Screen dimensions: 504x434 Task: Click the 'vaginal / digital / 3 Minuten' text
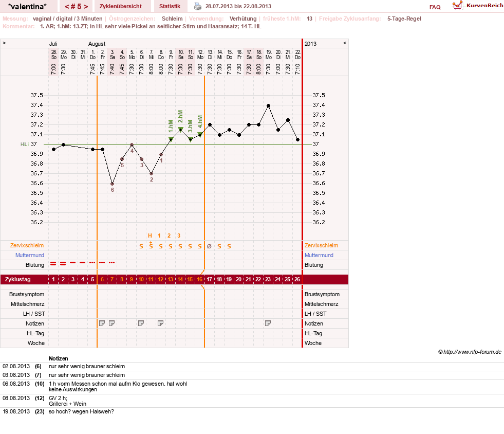(67, 19)
